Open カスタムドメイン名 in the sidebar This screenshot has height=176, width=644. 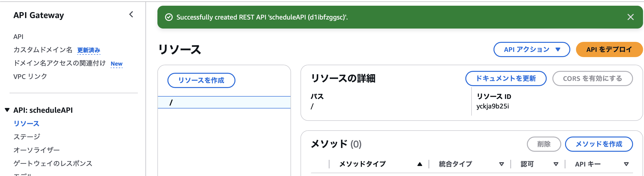click(44, 50)
